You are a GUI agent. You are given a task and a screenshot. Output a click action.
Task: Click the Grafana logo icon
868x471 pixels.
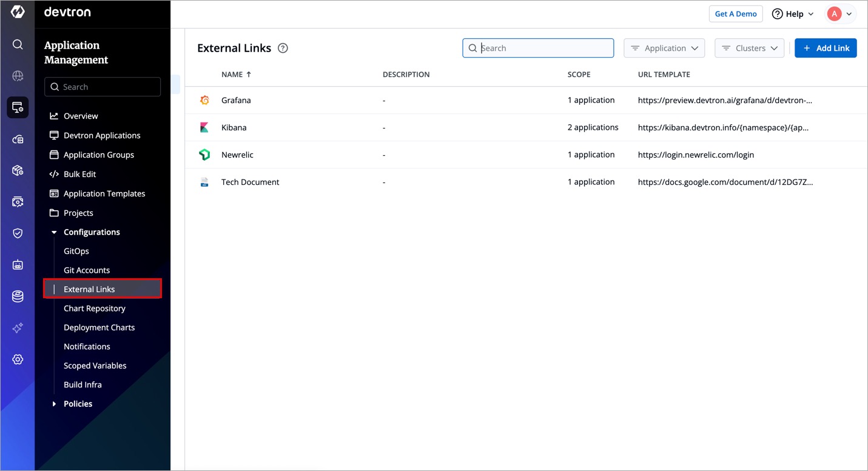(204, 101)
